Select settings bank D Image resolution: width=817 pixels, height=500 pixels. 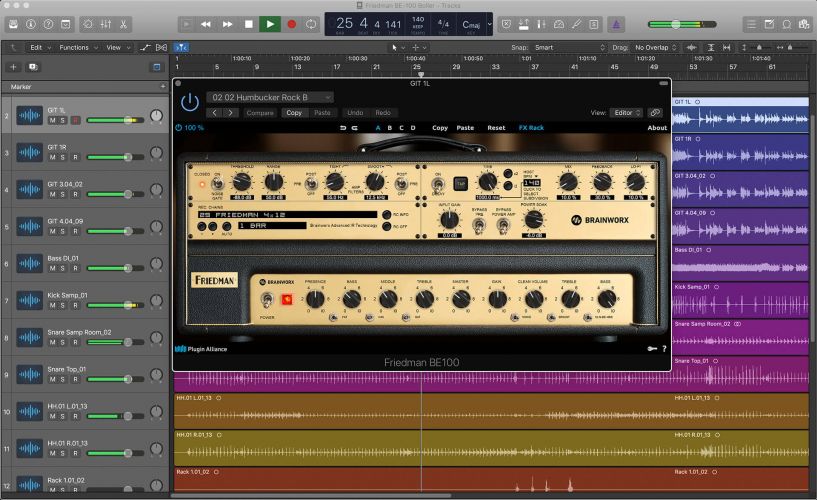pyautogui.click(x=413, y=128)
